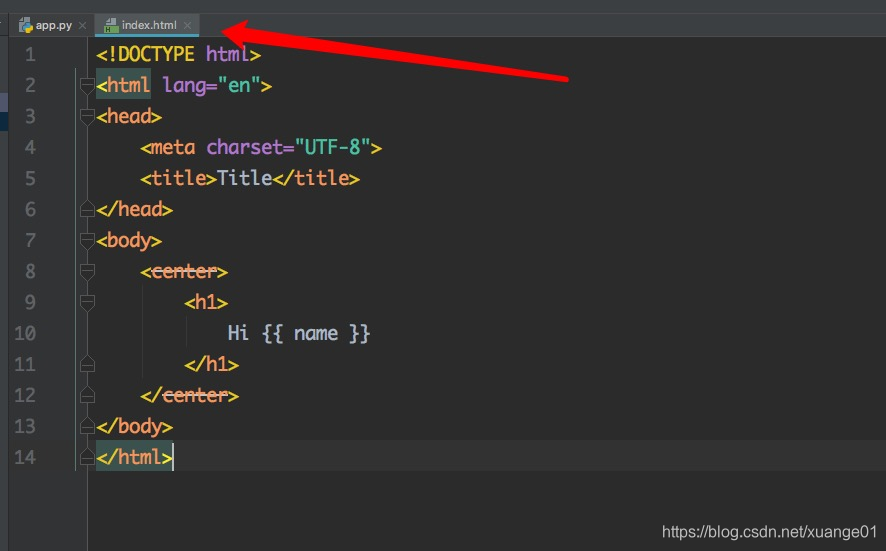Click the Python file icon on app.py tab
This screenshot has width=886, height=551.
pyautogui.click(x=25, y=25)
